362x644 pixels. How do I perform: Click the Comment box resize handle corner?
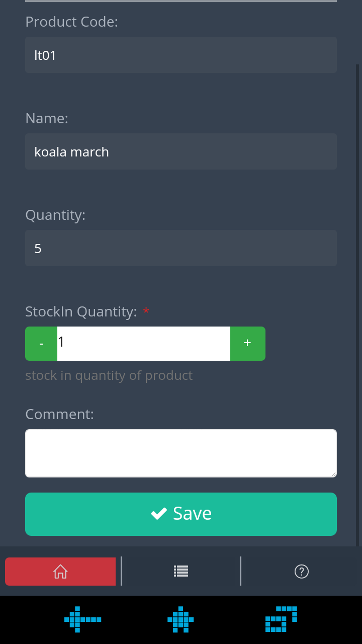coord(333,473)
